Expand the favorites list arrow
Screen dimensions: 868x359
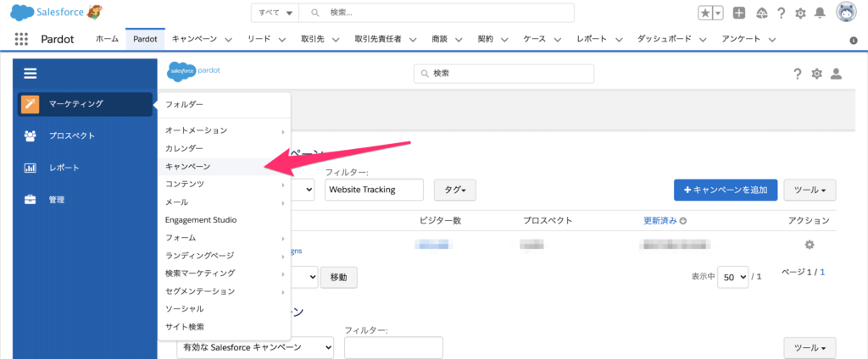(x=718, y=14)
